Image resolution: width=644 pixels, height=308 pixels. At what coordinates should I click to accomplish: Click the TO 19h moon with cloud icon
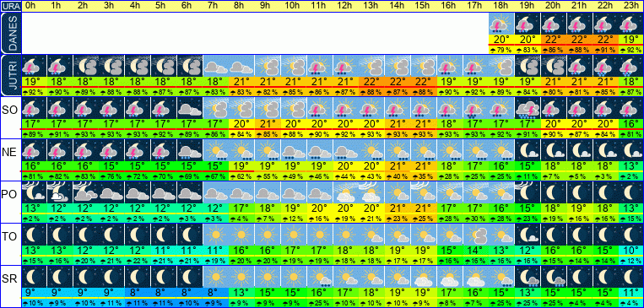click(527, 234)
